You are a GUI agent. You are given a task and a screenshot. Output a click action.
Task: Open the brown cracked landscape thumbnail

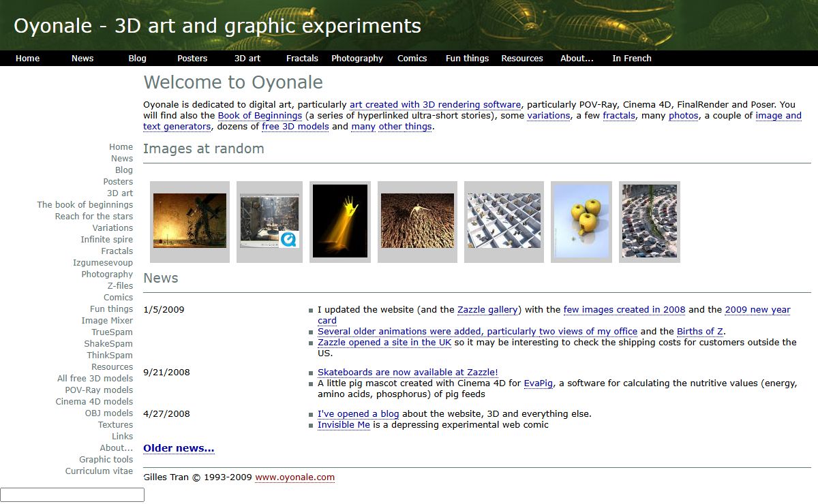[417, 221]
